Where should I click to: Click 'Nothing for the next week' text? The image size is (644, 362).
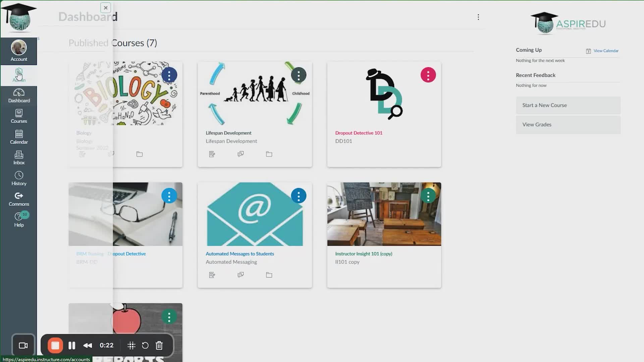pos(540,61)
